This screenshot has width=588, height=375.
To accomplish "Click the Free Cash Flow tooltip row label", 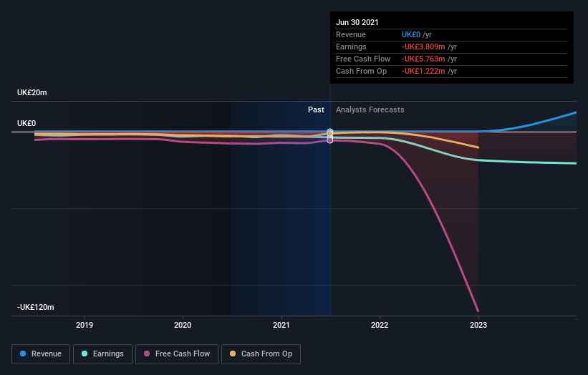I will (x=363, y=59).
